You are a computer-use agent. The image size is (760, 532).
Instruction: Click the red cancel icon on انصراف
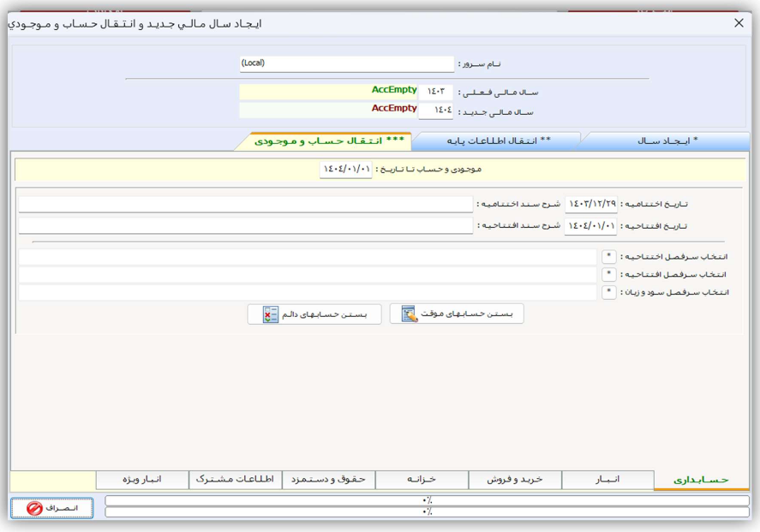34,508
